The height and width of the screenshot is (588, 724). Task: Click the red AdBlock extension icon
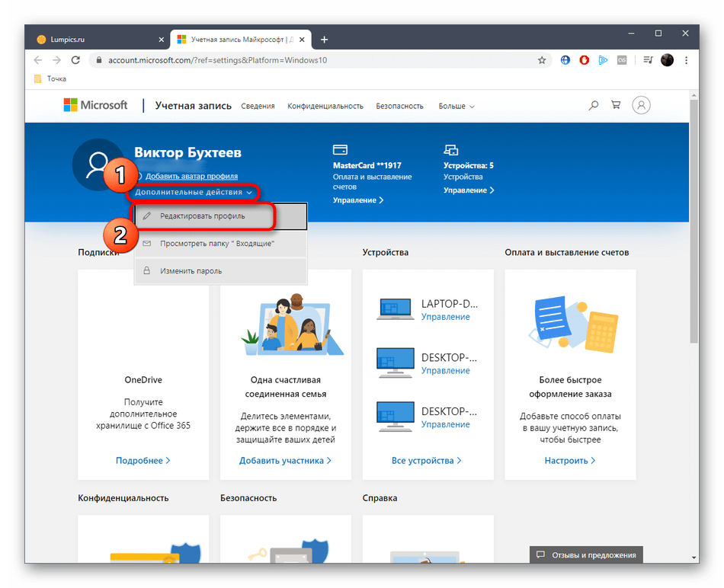point(585,60)
